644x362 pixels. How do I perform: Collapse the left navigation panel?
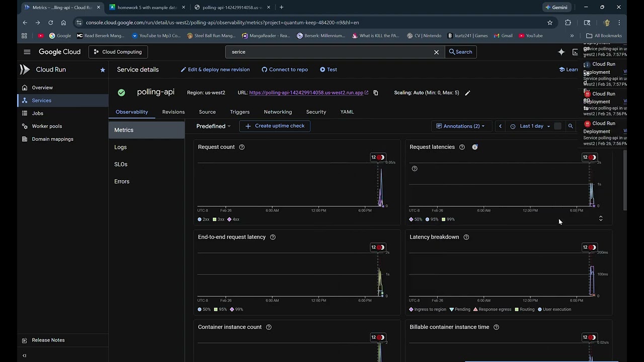point(24,355)
